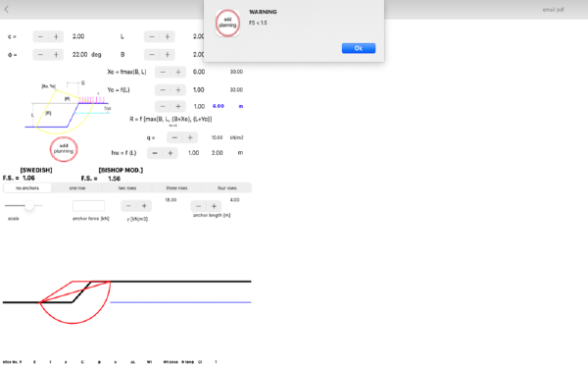Screen dimensions: 588x368
Task: Decrease cohesion c with minus
Action: (40, 36)
